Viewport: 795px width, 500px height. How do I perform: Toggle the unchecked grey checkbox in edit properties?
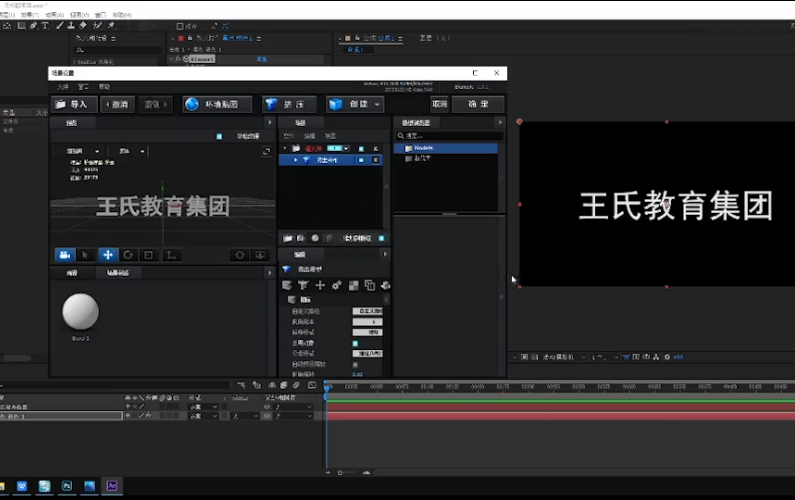pos(355,365)
